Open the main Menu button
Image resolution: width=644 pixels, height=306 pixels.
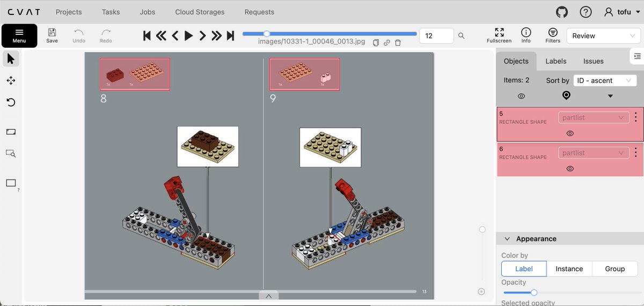point(19,35)
